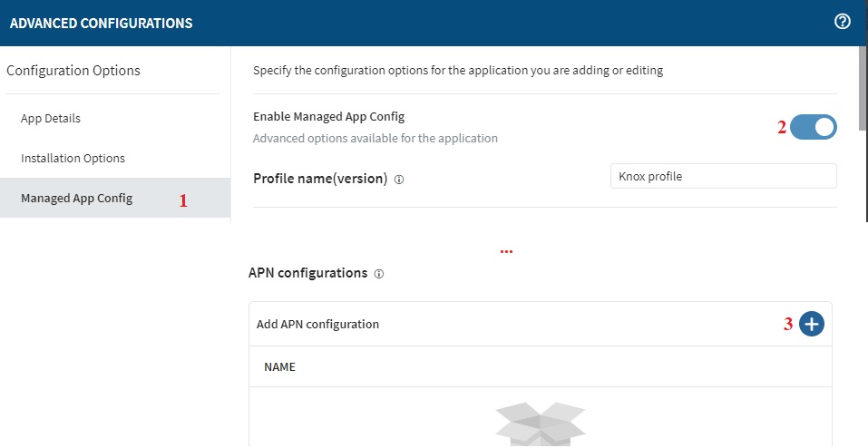Viewport: 868px width, 448px height.
Task: Open help via the question mark icon
Action: [842, 23]
